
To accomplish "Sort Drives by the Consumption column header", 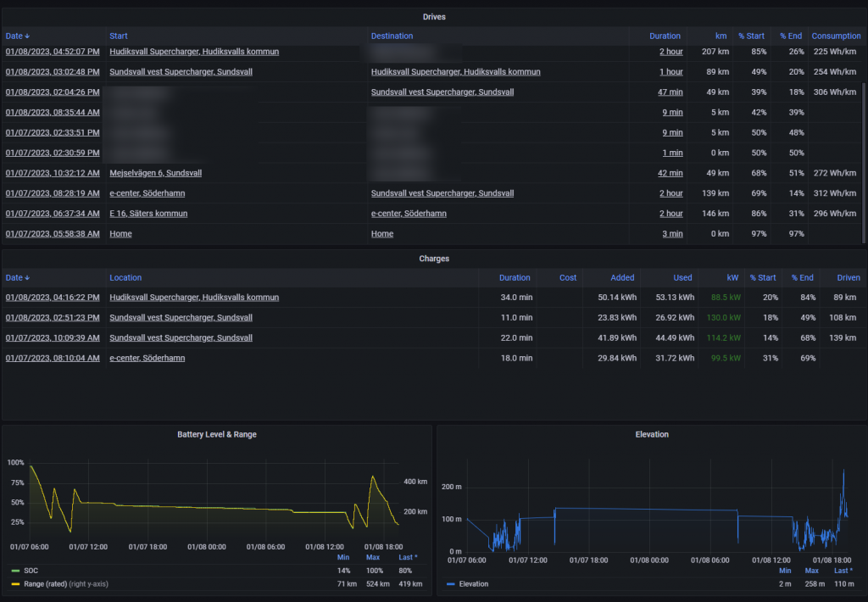I will pyautogui.click(x=836, y=36).
